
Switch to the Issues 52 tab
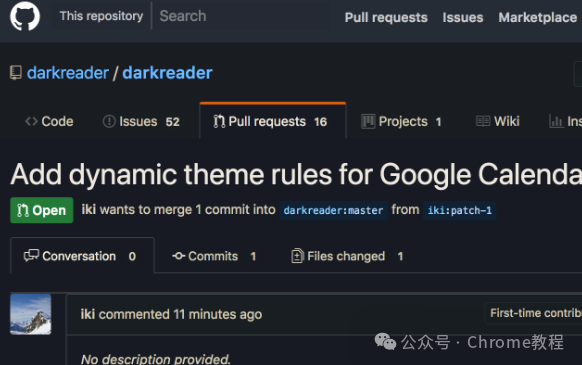141,121
